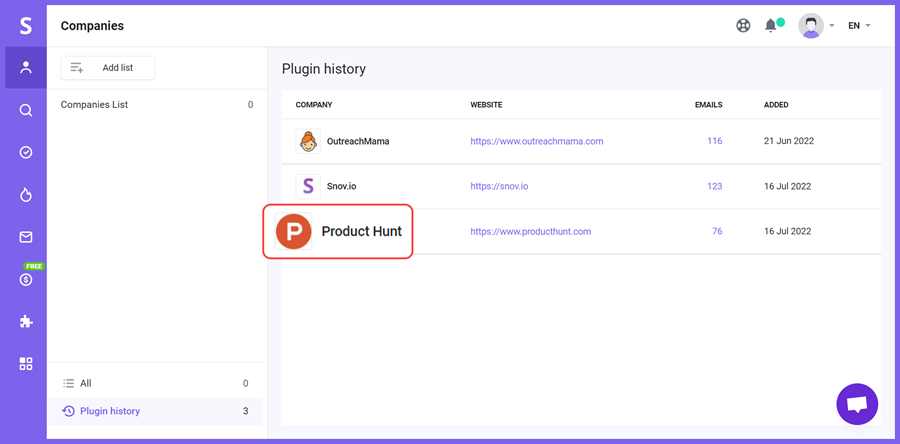Click the Plugin history count 3

[246, 411]
